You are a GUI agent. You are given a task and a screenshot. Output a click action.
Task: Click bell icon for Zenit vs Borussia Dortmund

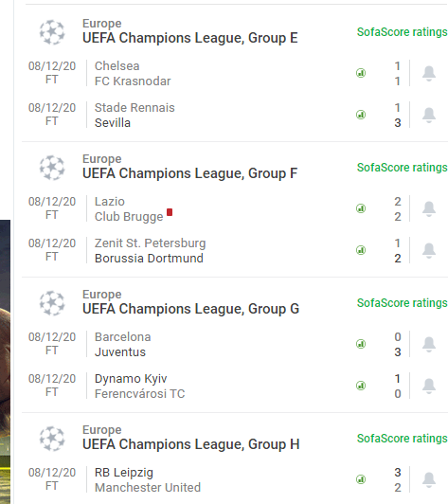click(x=429, y=251)
